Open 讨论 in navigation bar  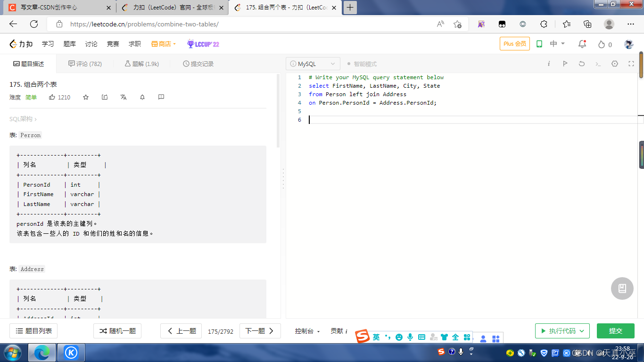[91, 44]
